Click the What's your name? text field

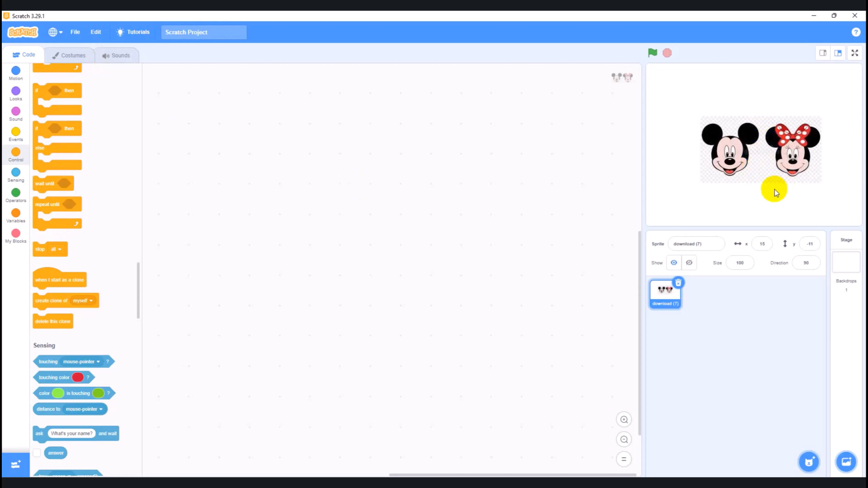coord(71,433)
